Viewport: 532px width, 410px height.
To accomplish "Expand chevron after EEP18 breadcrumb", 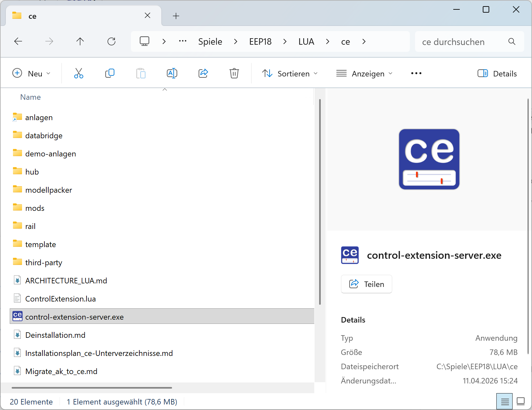I will [285, 41].
